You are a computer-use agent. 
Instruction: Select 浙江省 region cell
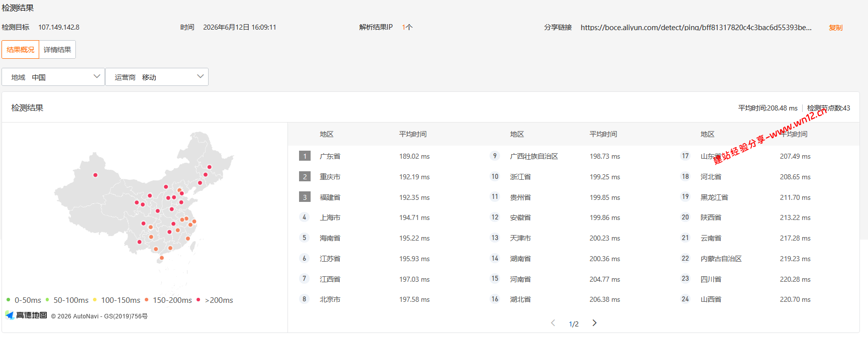coord(520,177)
